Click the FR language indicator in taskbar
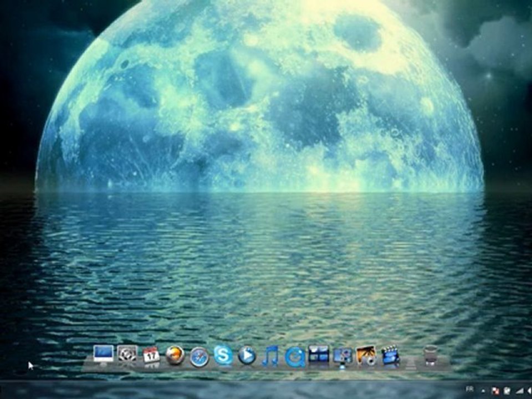This screenshot has width=532, height=399. tap(470, 389)
